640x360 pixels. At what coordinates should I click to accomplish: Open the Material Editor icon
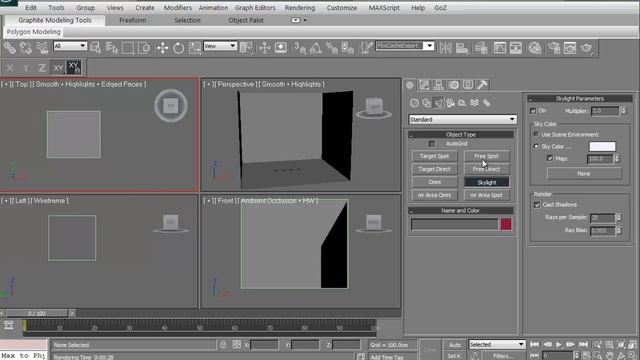click(535, 48)
